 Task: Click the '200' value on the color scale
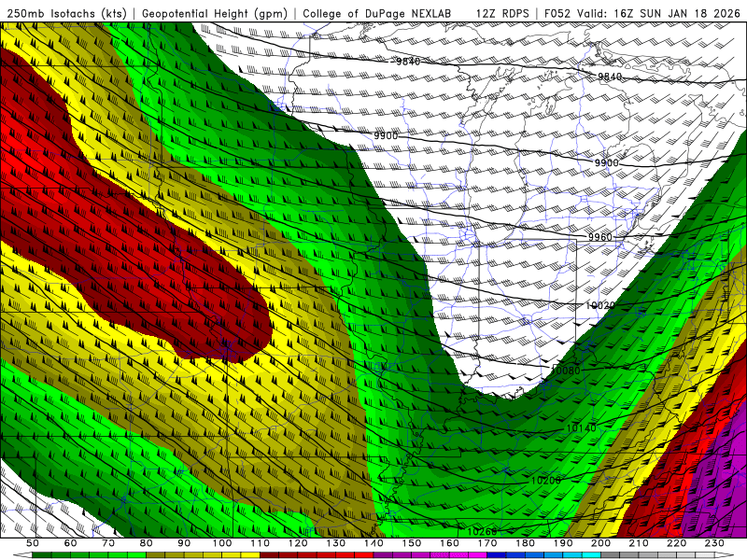pos(601,543)
